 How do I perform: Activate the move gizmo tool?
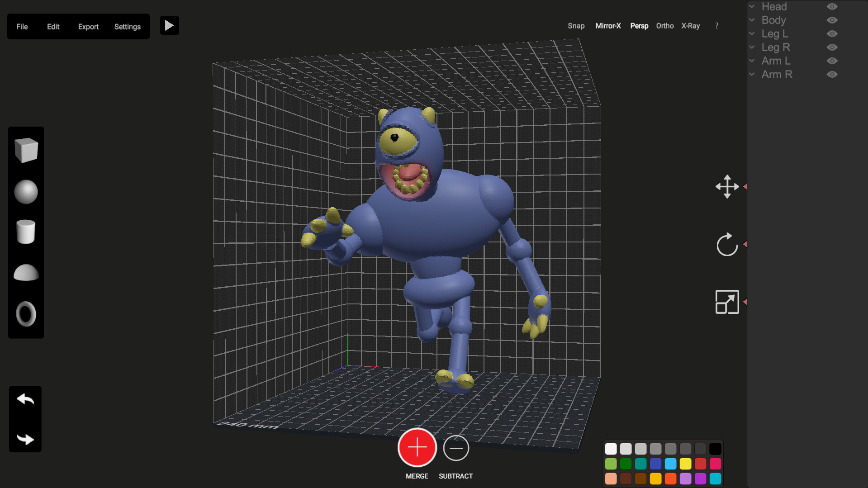[x=726, y=187]
